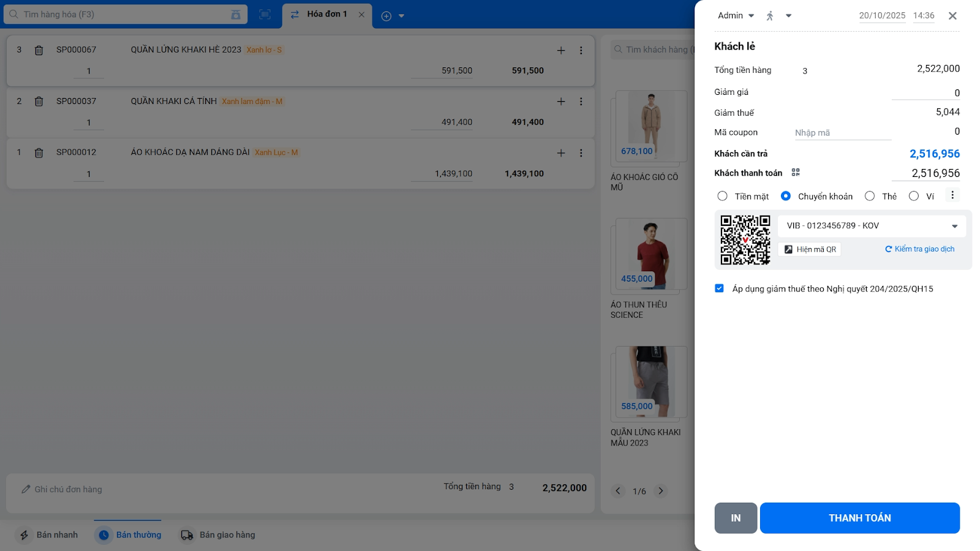Image resolution: width=980 pixels, height=551 pixels.
Task: Click the walking person icon next to Admin
Action: tap(770, 16)
